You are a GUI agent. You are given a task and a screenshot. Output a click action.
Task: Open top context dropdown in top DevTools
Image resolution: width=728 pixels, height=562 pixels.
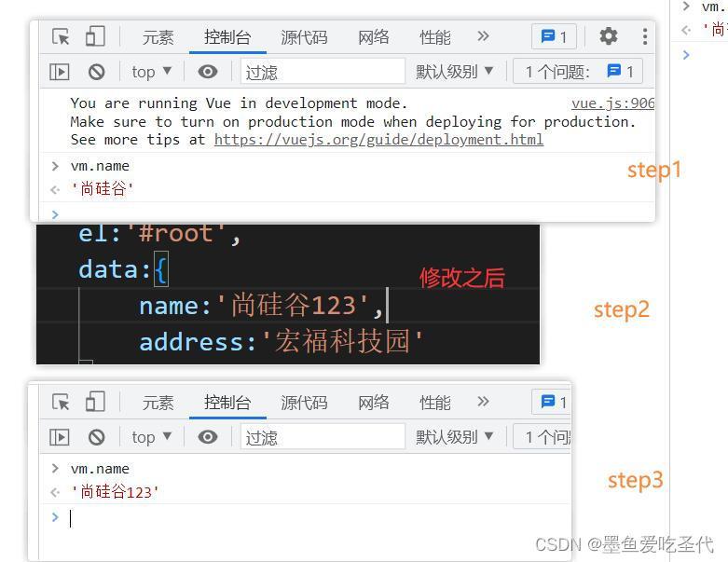(152, 72)
